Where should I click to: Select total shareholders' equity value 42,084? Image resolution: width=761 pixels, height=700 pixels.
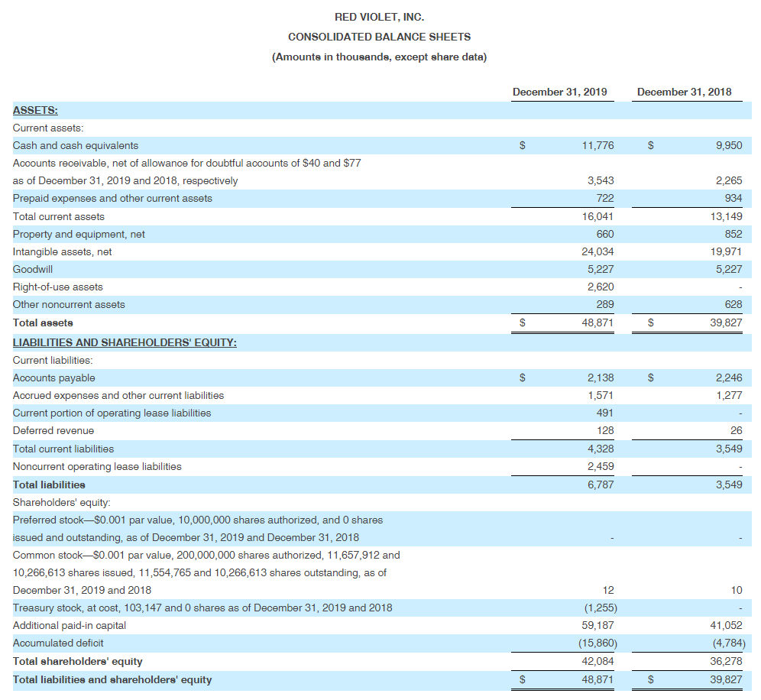point(597,661)
